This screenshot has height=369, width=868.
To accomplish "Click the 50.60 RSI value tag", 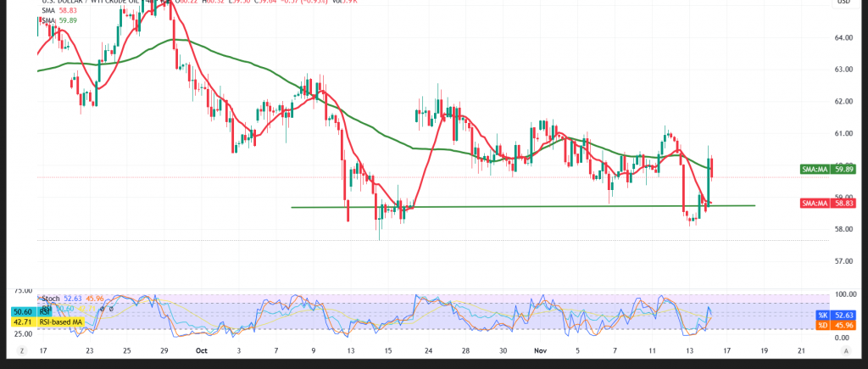I will [x=23, y=313].
